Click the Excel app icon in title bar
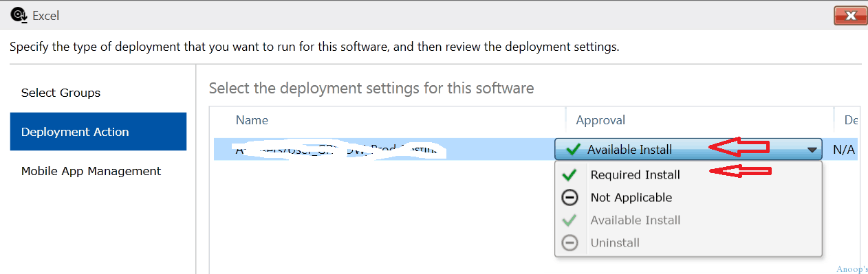The height and width of the screenshot is (274, 868). pyautogui.click(x=18, y=14)
